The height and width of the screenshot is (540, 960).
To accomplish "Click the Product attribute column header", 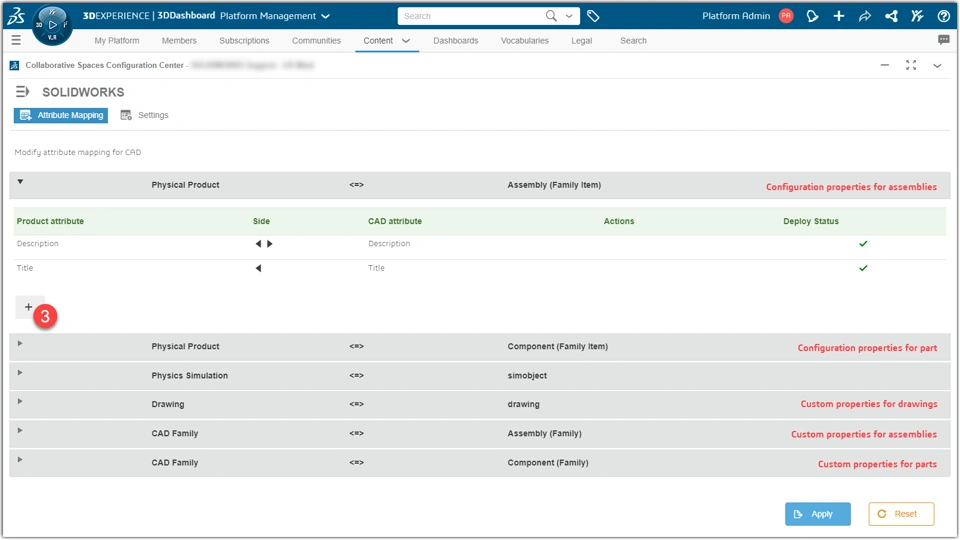I will pyautogui.click(x=50, y=221).
